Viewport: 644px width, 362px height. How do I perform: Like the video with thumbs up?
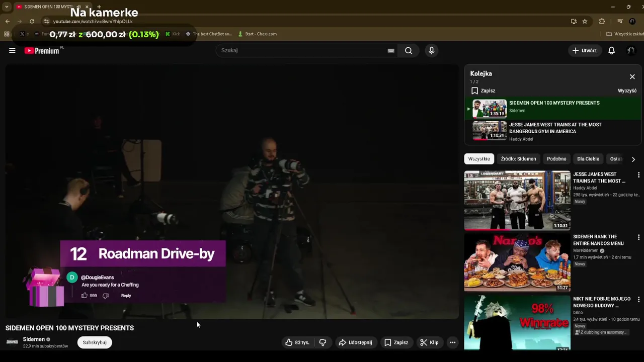[x=297, y=342]
